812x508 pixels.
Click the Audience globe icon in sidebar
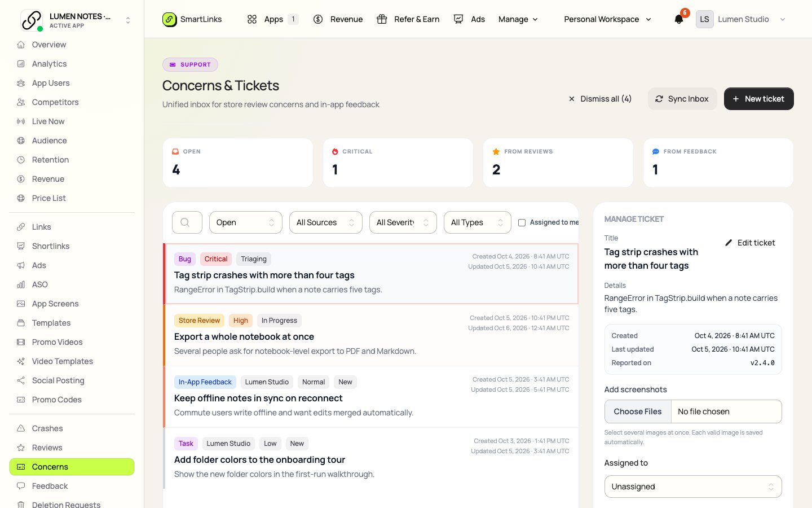(21, 141)
